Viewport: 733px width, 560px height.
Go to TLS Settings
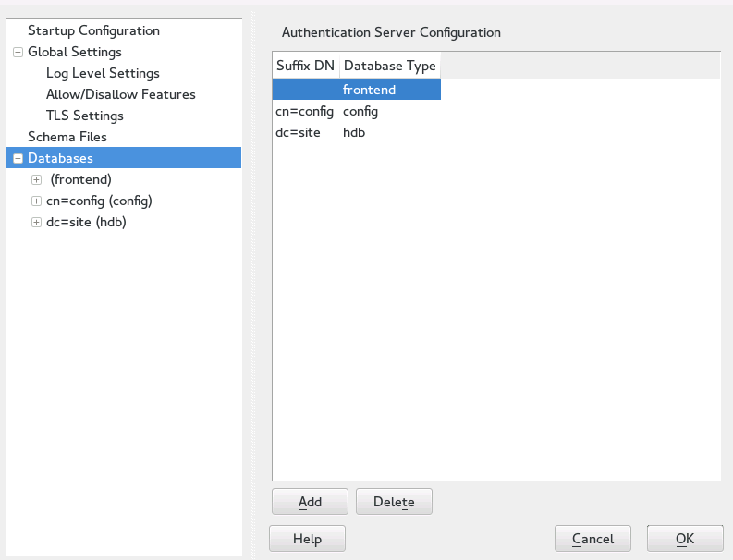pos(84,116)
